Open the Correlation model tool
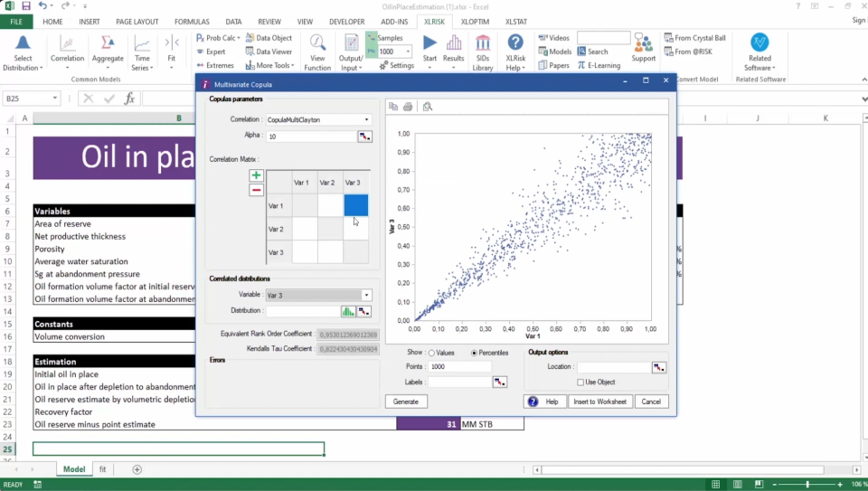 click(67, 53)
